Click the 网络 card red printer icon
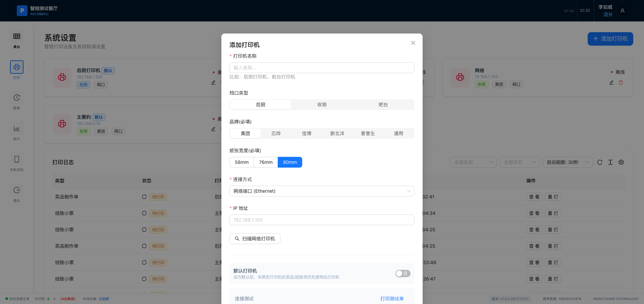This screenshot has width=644, height=304. pos(460,77)
